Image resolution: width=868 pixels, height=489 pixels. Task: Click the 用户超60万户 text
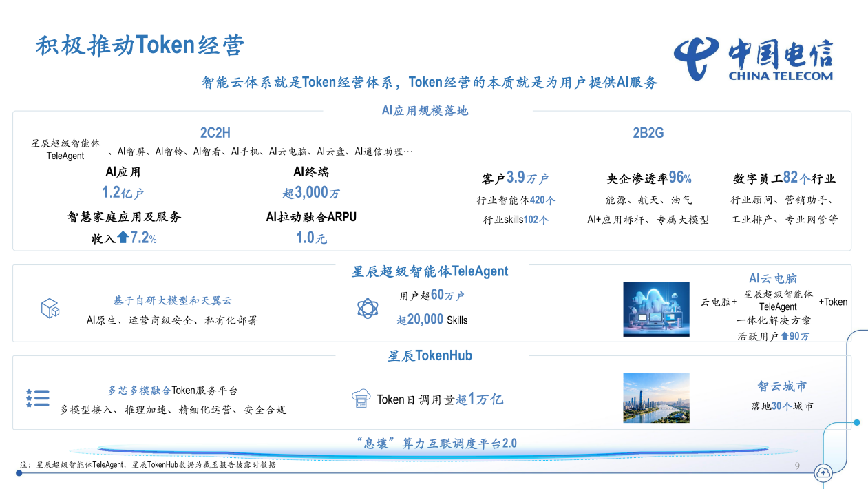(432, 295)
